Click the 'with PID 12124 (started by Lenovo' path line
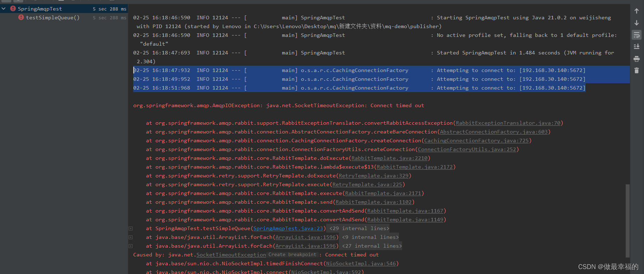 coord(289,26)
